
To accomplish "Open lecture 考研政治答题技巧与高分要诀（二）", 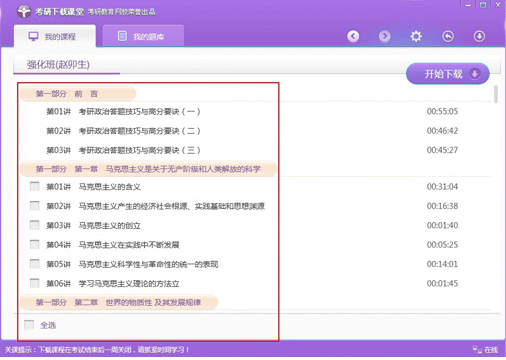I will (x=139, y=131).
